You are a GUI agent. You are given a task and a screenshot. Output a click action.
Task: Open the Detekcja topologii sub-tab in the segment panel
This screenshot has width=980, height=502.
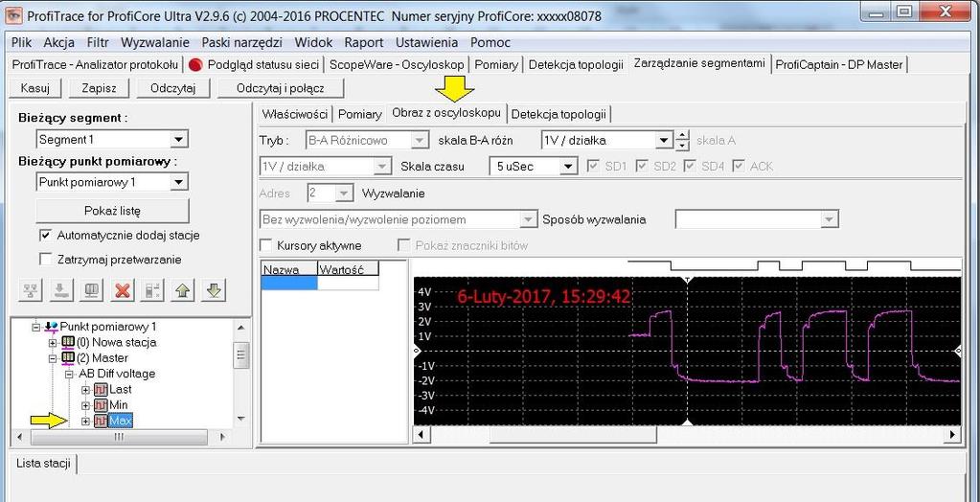tap(558, 114)
